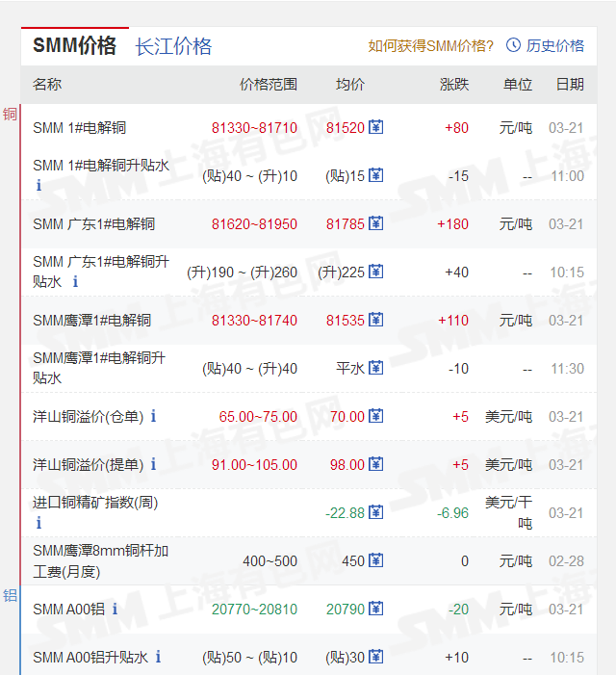
Task: Open chart icon beside 70.00 洋山铜溢价(仓单)
Action: 376,416
